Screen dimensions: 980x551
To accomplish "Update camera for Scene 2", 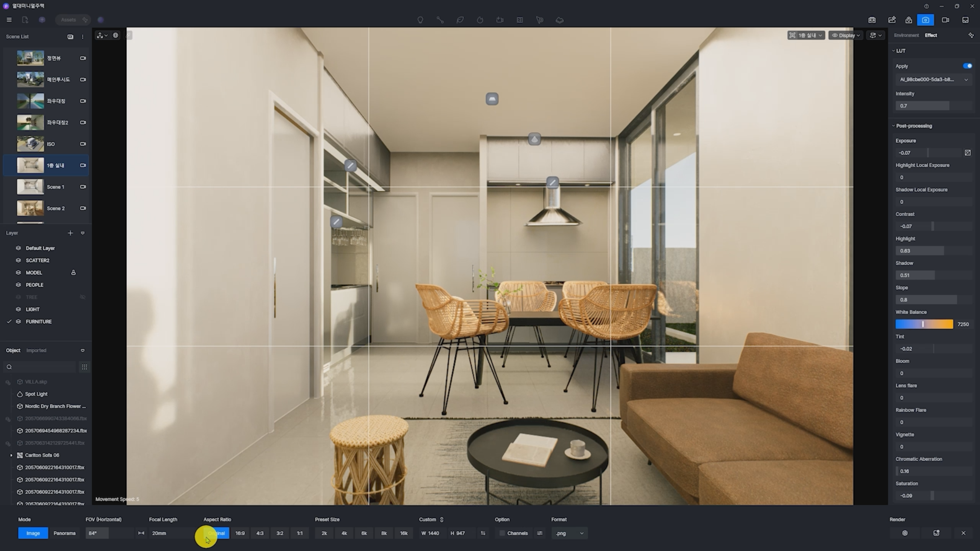I will pyautogui.click(x=83, y=208).
